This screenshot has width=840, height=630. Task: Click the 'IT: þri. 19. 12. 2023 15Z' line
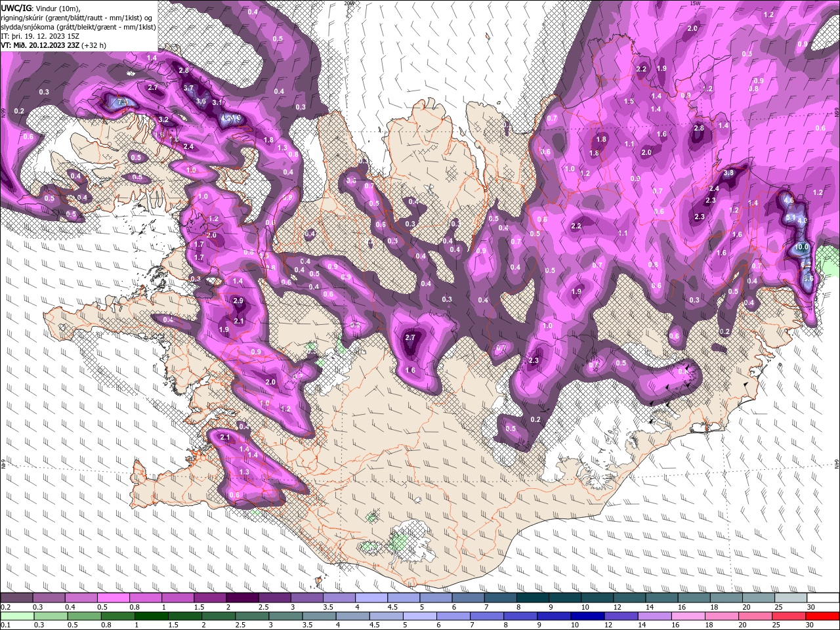click(39, 36)
